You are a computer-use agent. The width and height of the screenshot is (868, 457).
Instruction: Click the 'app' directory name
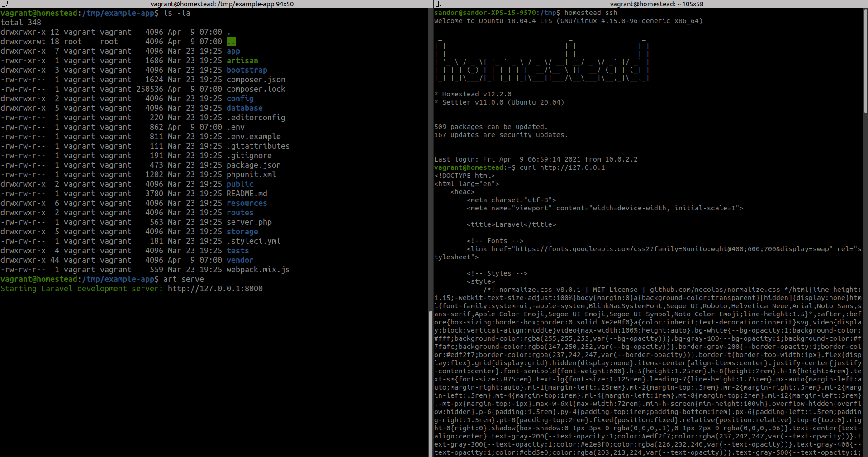(x=233, y=51)
